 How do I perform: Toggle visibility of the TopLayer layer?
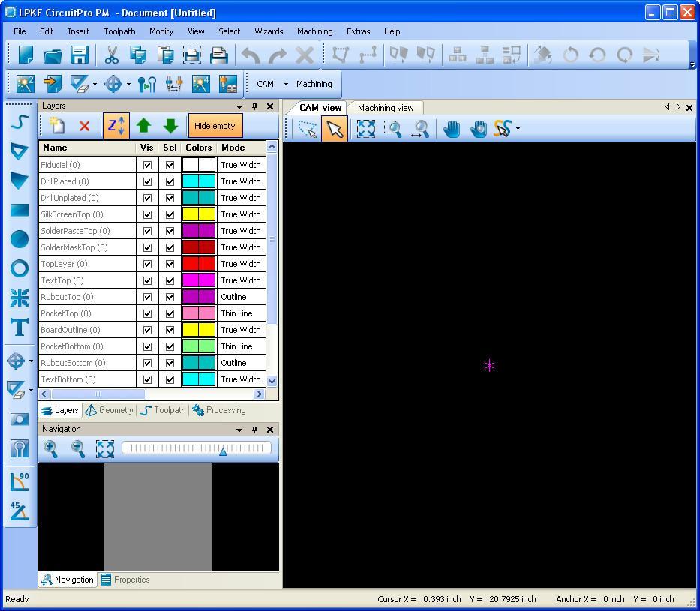pos(147,264)
